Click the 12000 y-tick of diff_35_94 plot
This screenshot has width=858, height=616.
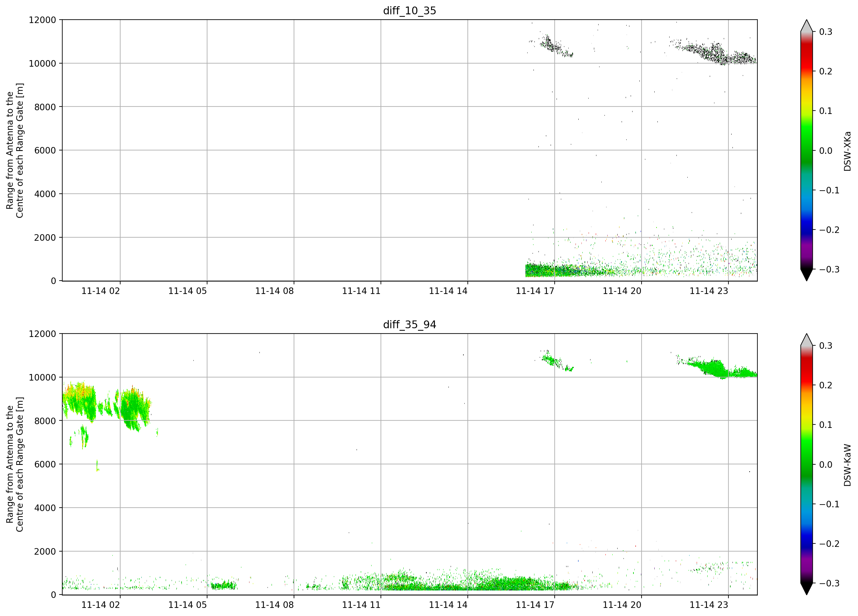click(42, 334)
